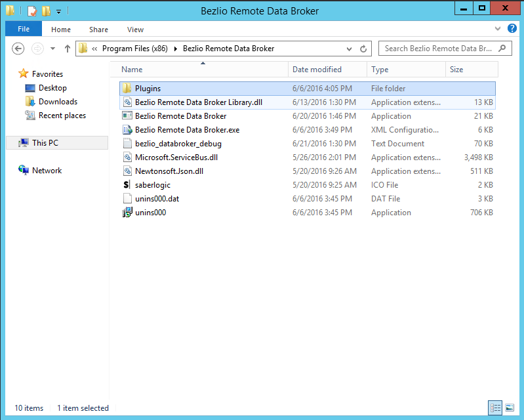Image resolution: width=524 pixels, height=420 pixels.
Task: Open Desktop in the navigation pane
Action: coord(52,88)
